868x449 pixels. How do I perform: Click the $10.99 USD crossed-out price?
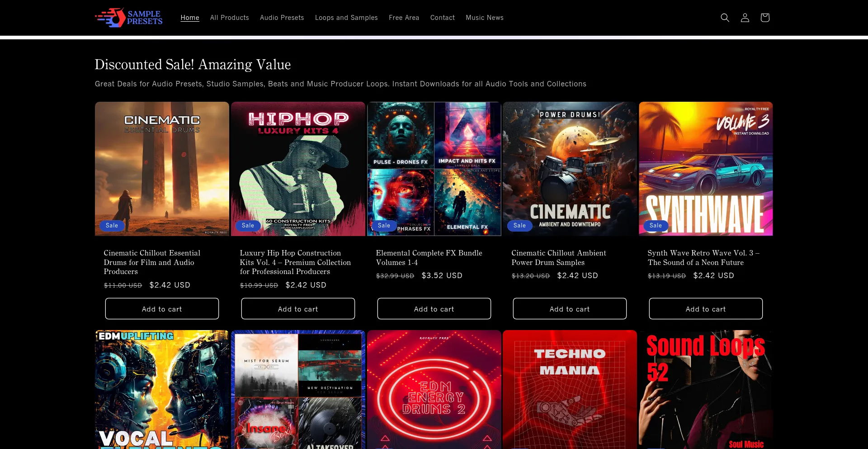(x=259, y=285)
